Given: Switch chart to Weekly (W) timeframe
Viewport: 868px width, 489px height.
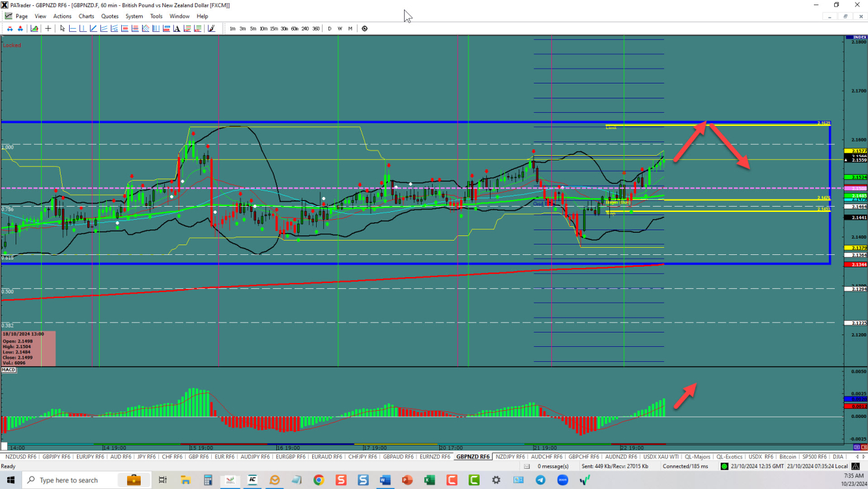Looking at the screenshot, I should (x=340, y=29).
